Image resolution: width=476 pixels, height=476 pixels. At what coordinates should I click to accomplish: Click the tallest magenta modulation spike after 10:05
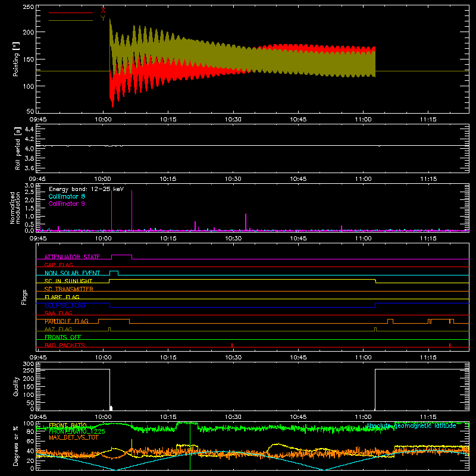pos(131,211)
